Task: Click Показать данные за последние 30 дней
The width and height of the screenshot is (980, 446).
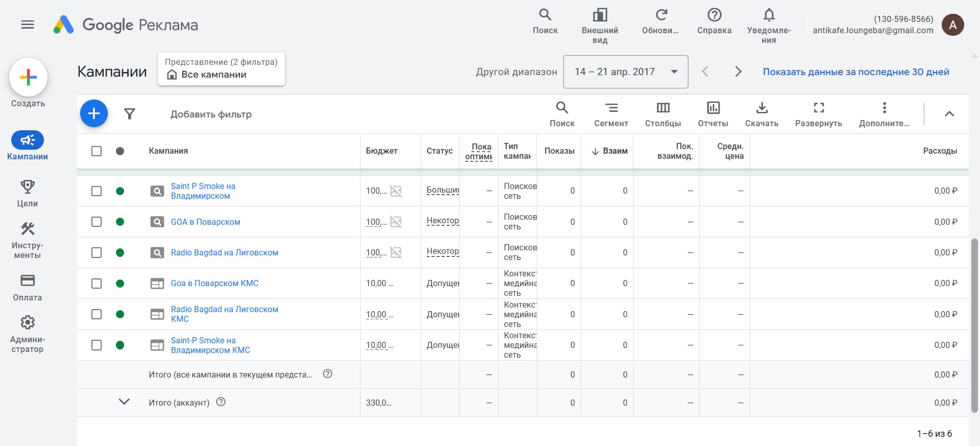Action: 856,72
